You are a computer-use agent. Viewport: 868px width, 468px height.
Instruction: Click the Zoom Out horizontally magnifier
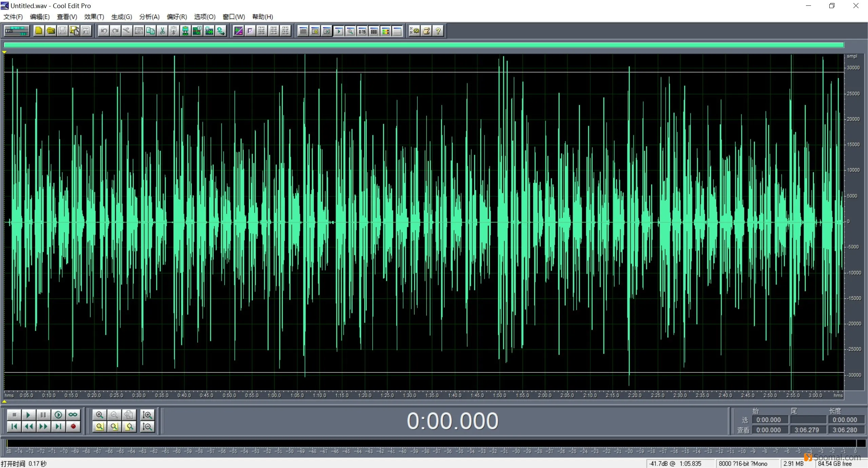coord(114,414)
